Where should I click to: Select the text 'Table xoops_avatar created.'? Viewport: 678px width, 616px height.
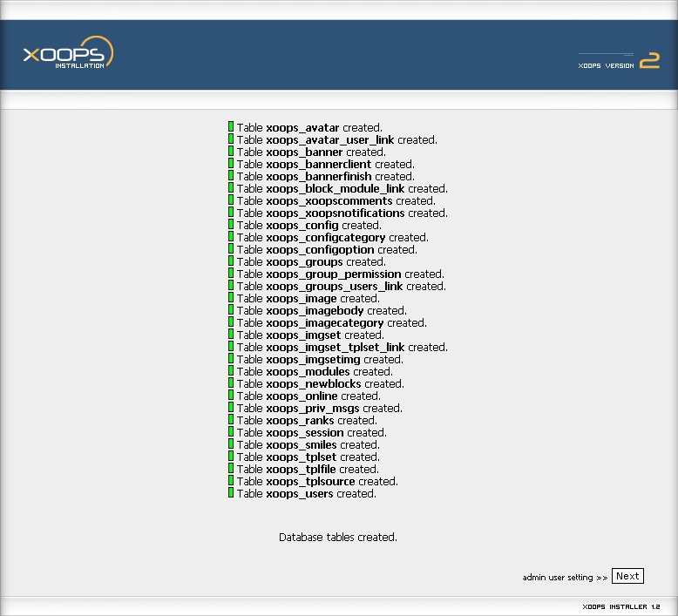tap(309, 127)
